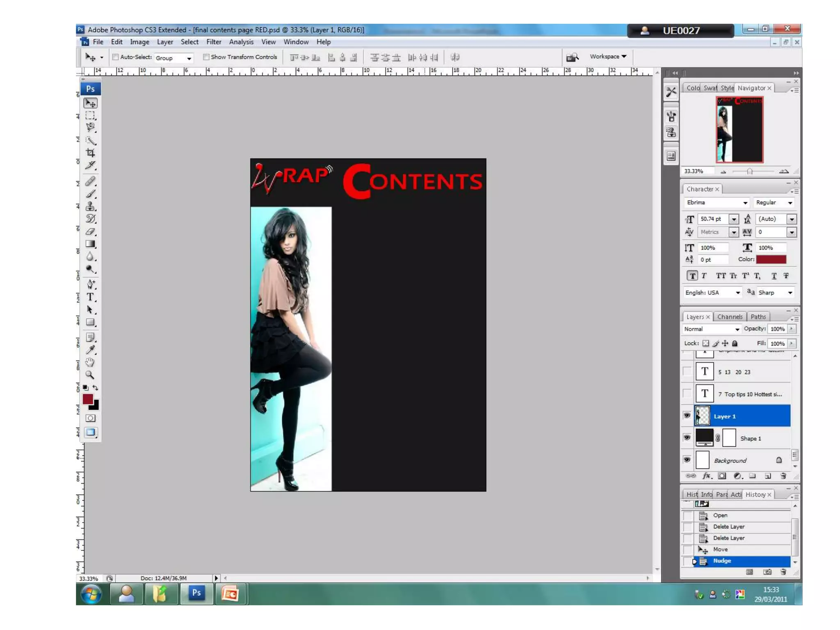
Task: Delete layer with Layers trash icon
Action: coord(783,476)
